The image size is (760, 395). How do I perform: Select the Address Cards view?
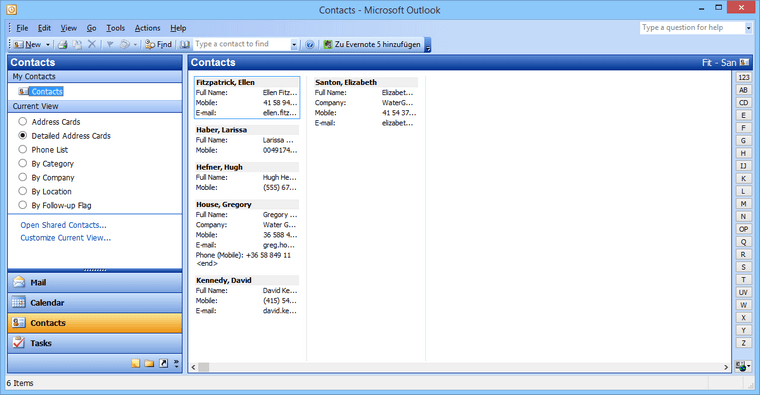point(49,122)
